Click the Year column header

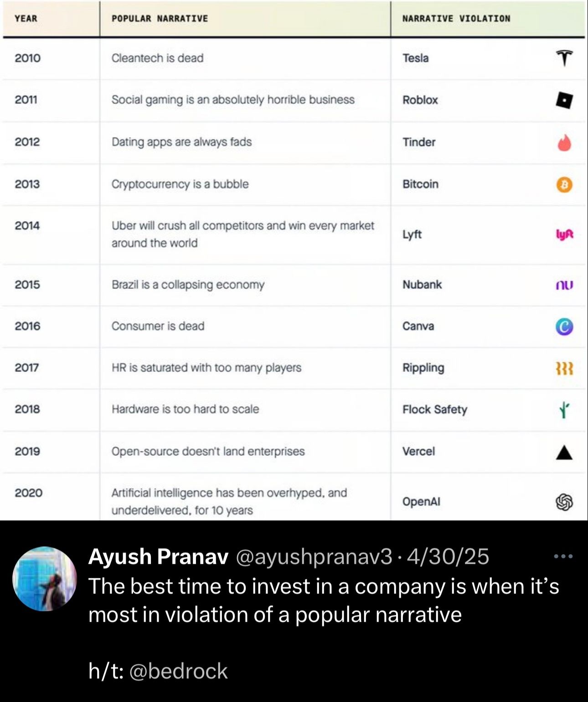pos(26,19)
